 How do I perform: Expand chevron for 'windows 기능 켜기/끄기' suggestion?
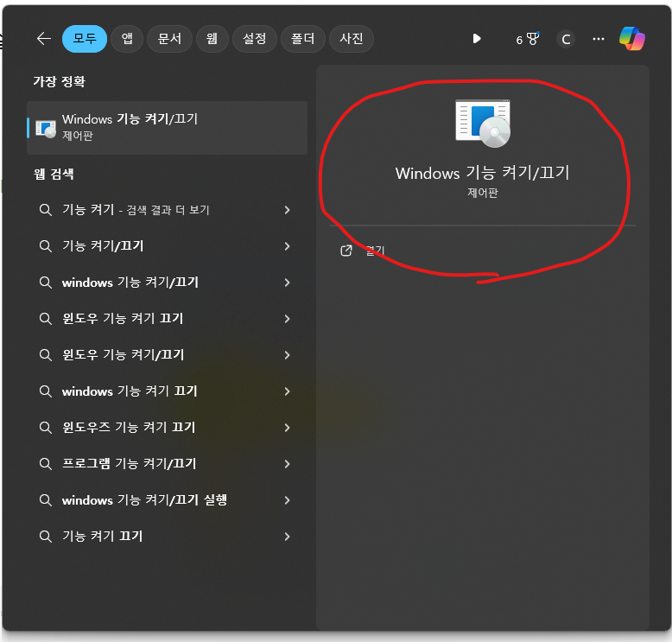[x=287, y=283]
